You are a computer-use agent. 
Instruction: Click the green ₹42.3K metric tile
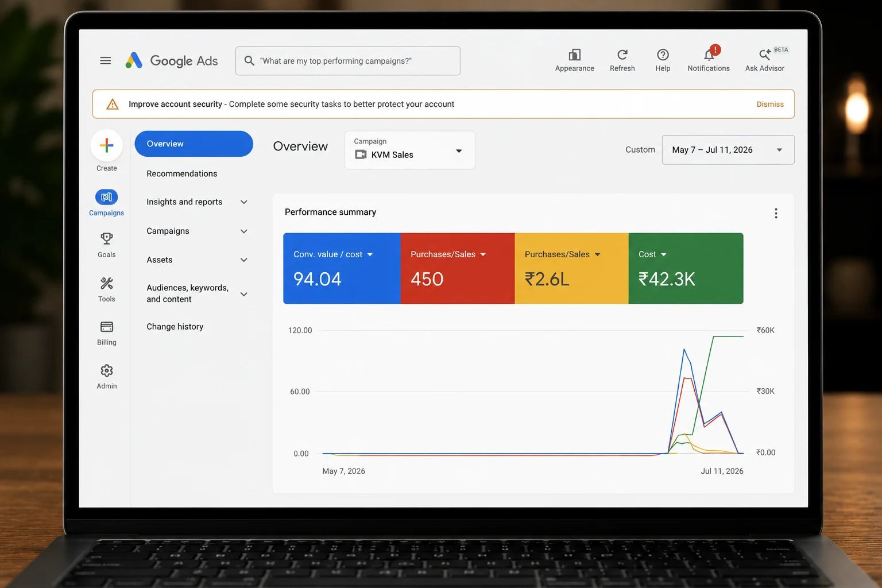(686, 268)
